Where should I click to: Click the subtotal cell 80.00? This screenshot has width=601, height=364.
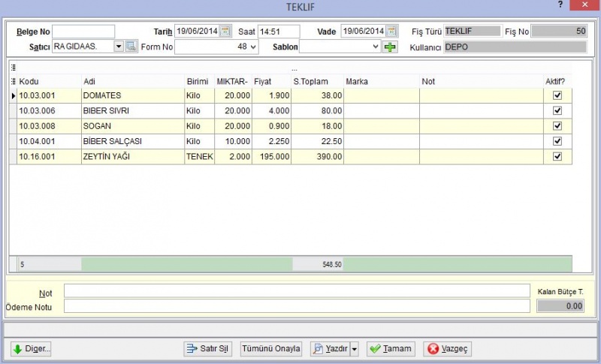[x=317, y=110]
